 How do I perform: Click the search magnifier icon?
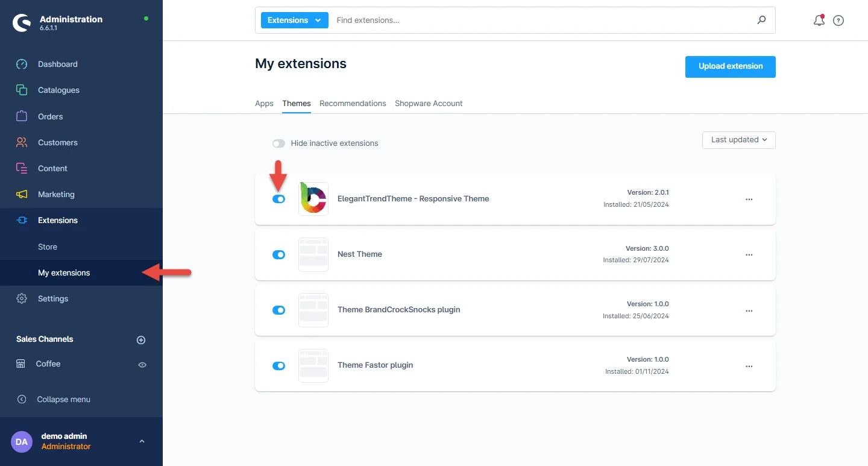pos(761,20)
